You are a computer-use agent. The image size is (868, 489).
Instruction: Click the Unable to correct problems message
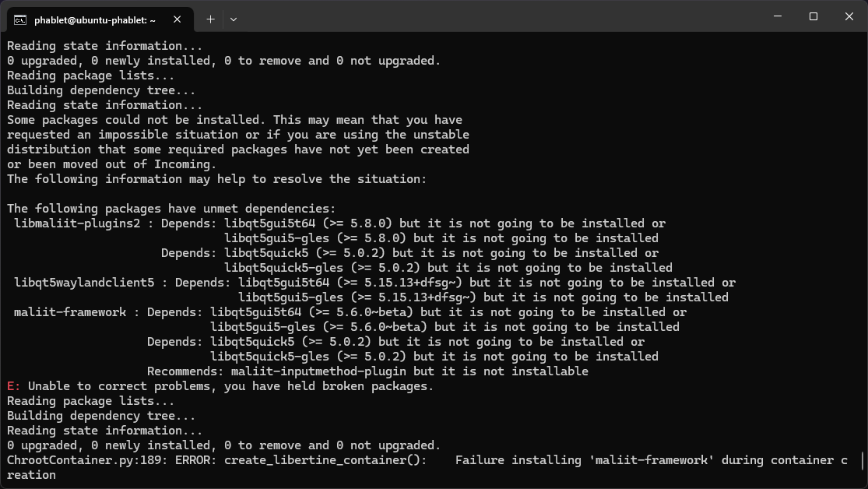click(230, 386)
